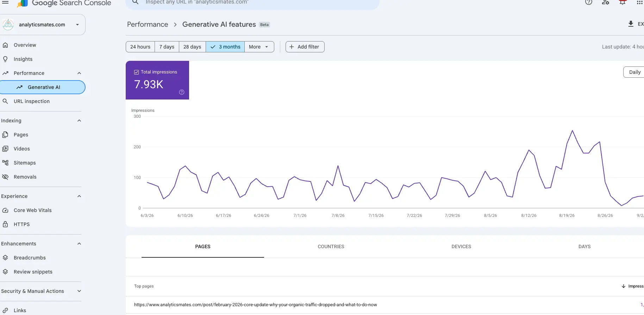The image size is (644, 315).
Task: Click the Google Search Console logo
Action: pyautogui.click(x=64, y=3)
